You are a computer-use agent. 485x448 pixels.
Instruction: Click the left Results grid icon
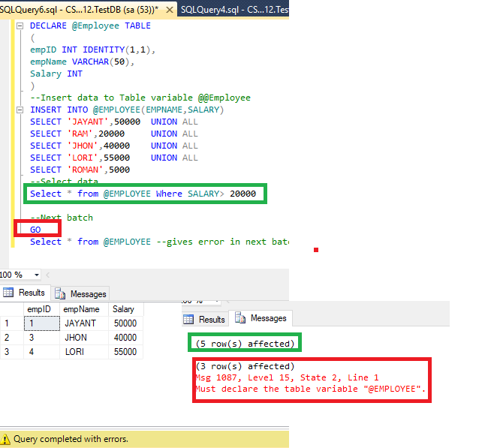[8, 293]
